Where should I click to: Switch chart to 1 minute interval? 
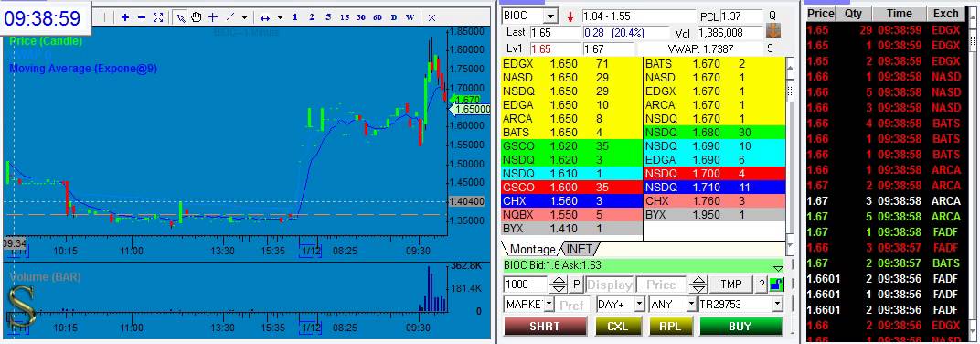295,17
